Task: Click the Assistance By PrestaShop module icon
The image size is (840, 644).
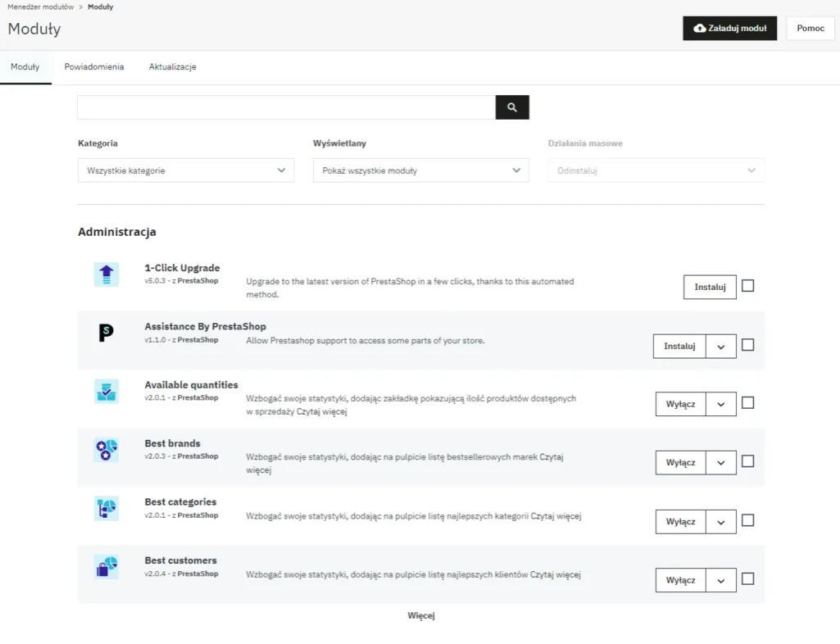Action: pos(106,333)
